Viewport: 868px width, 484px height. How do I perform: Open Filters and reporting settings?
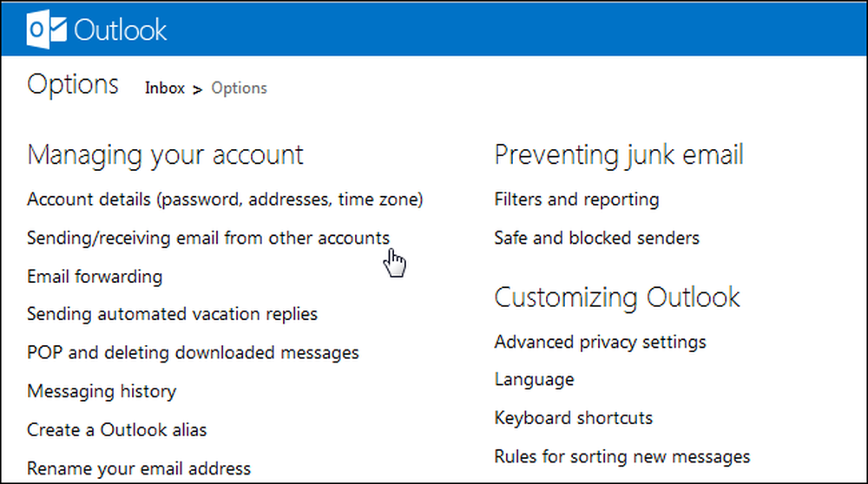pyautogui.click(x=577, y=199)
